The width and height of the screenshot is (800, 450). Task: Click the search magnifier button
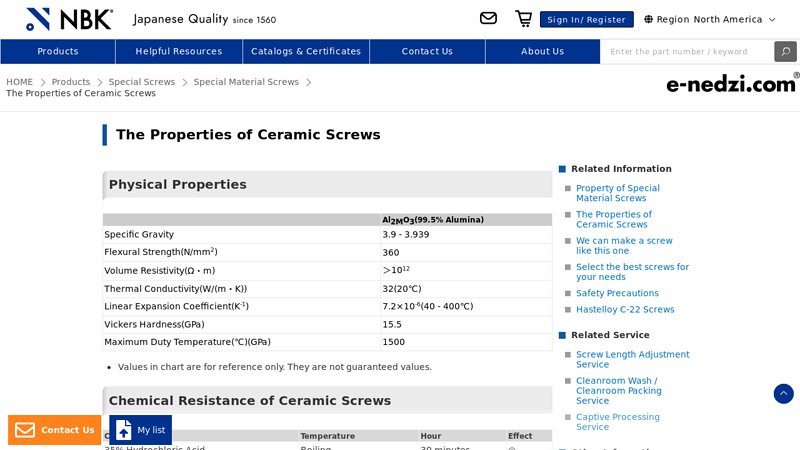(x=786, y=52)
